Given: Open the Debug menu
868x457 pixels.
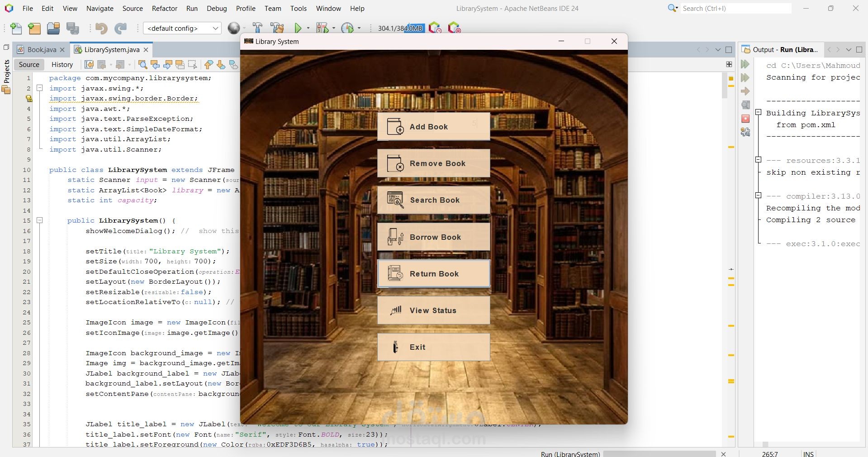Looking at the screenshot, I should [x=217, y=8].
